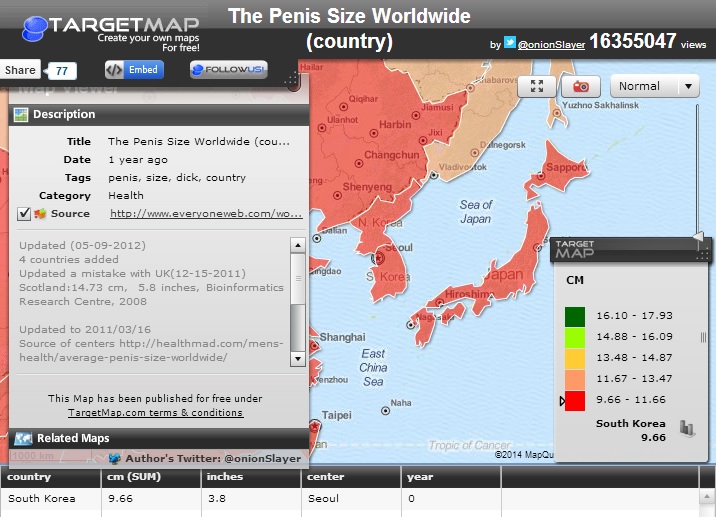Click the Seoul center cell in the table
Screen dimensions: 716x517
351,499
